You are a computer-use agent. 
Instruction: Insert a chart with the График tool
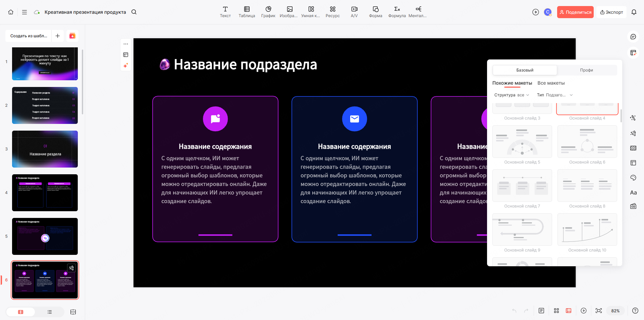(268, 12)
